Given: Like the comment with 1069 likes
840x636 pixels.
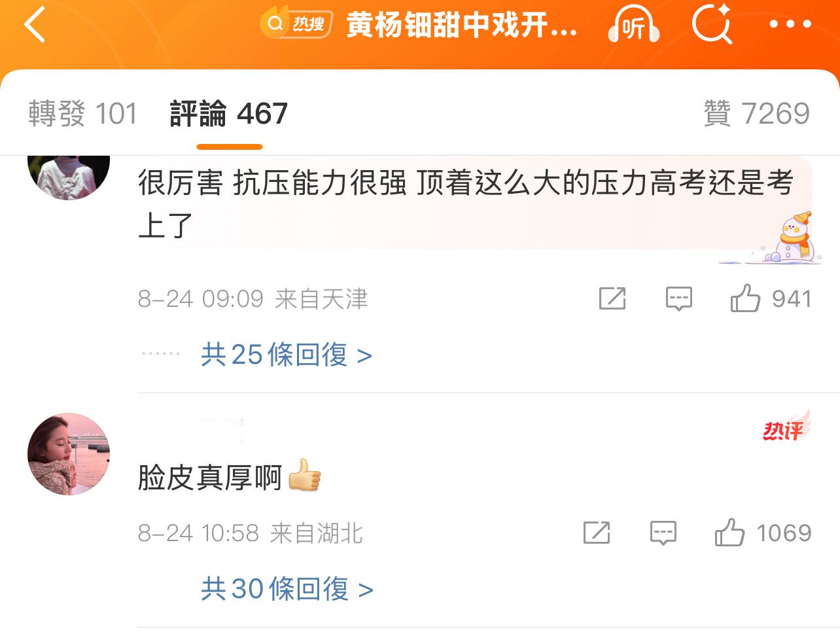Looking at the screenshot, I should pos(763,533).
